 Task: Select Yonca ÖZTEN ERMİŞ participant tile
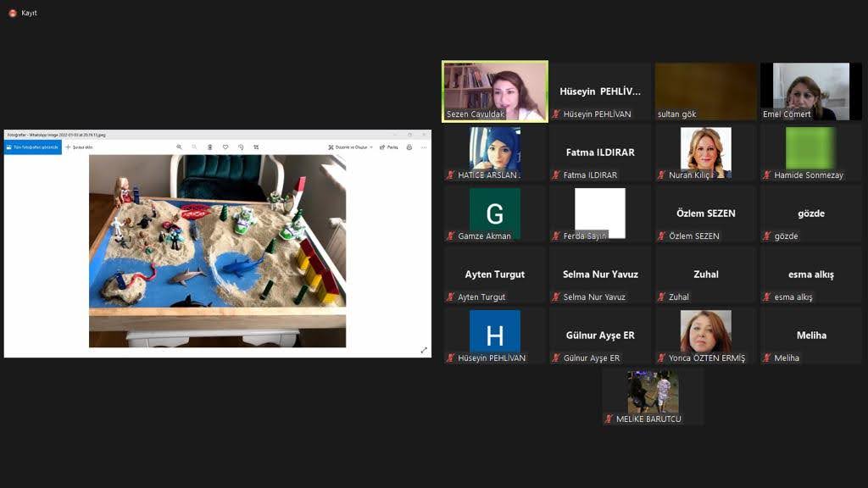(705, 335)
